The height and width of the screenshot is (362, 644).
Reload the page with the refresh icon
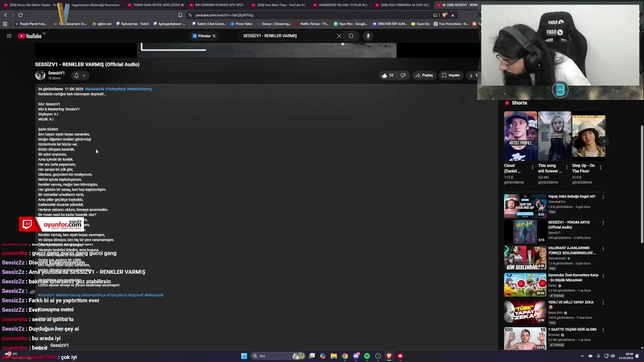20,15
